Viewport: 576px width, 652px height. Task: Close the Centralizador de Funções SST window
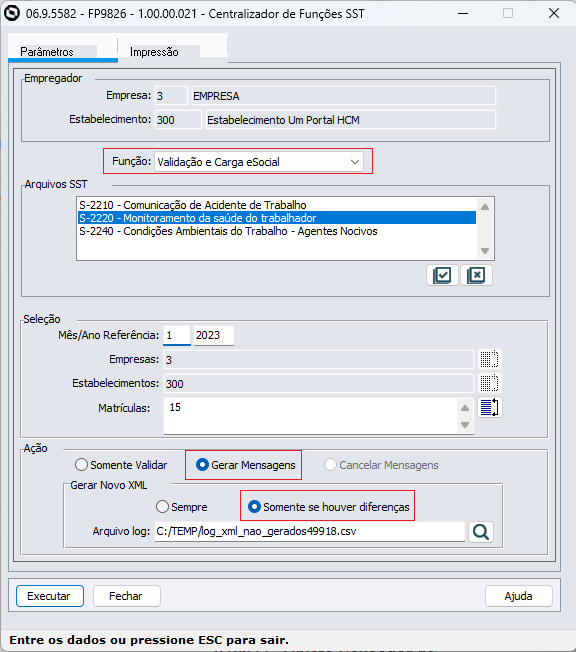(x=554, y=13)
